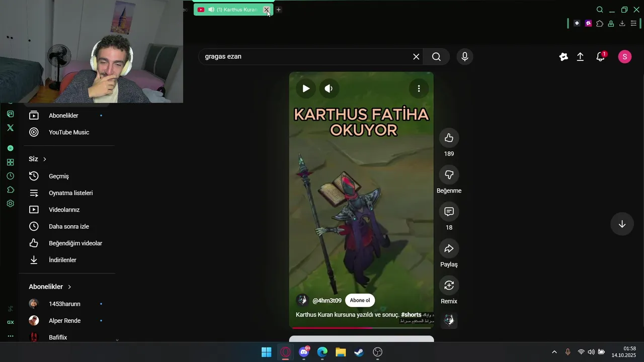Open the @4hm3t09 channel link
Viewport: 644px width, 362px height.
coord(327,301)
